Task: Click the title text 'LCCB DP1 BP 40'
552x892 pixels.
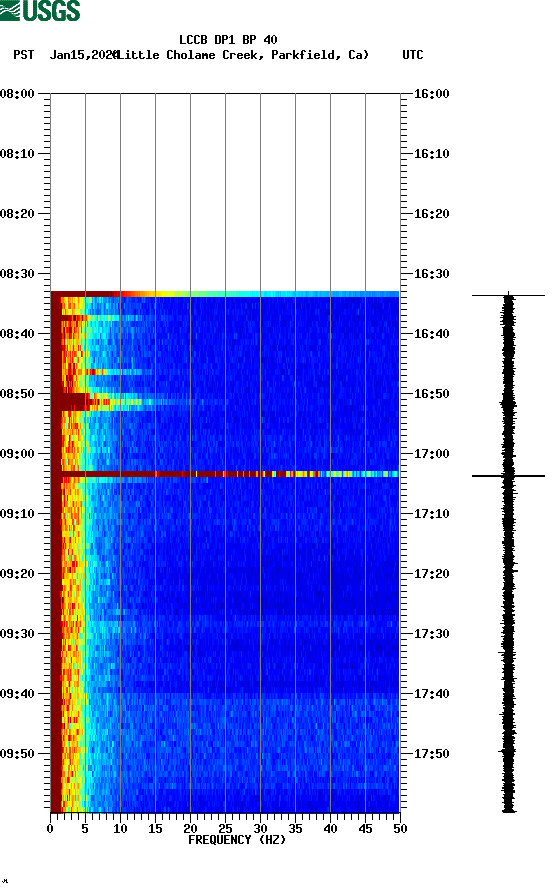Action: coord(228,40)
